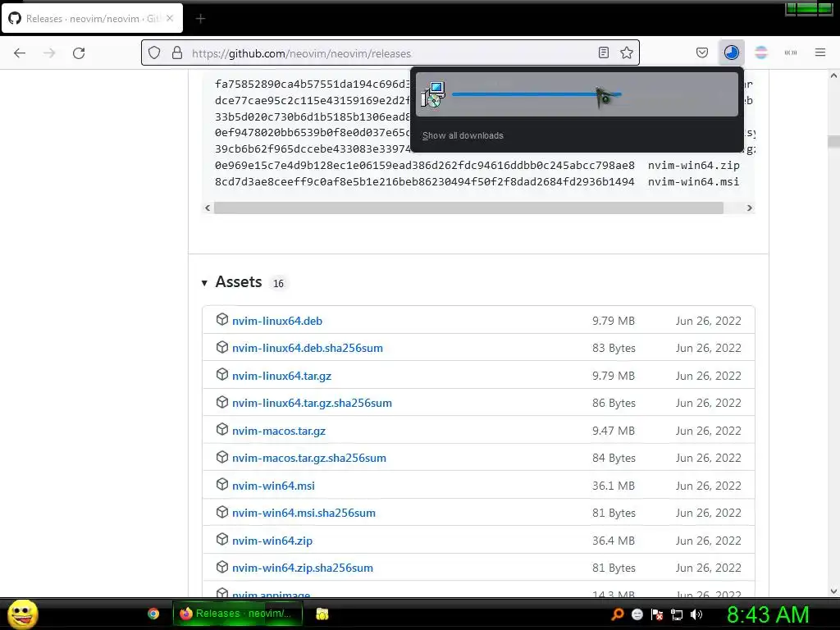Image resolution: width=840 pixels, height=630 pixels.
Task: Close the Releases neovim tab
Action: click(170, 18)
